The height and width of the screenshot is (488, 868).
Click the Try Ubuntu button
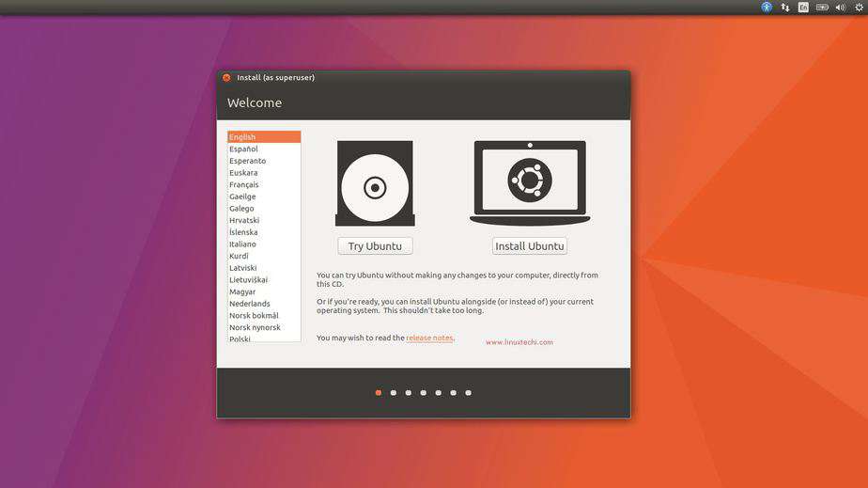(x=375, y=246)
